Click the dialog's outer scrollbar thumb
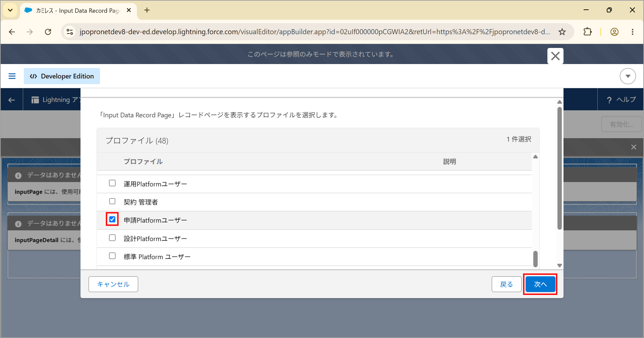Viewport: 644px width, 338px height. coord(559,168)
